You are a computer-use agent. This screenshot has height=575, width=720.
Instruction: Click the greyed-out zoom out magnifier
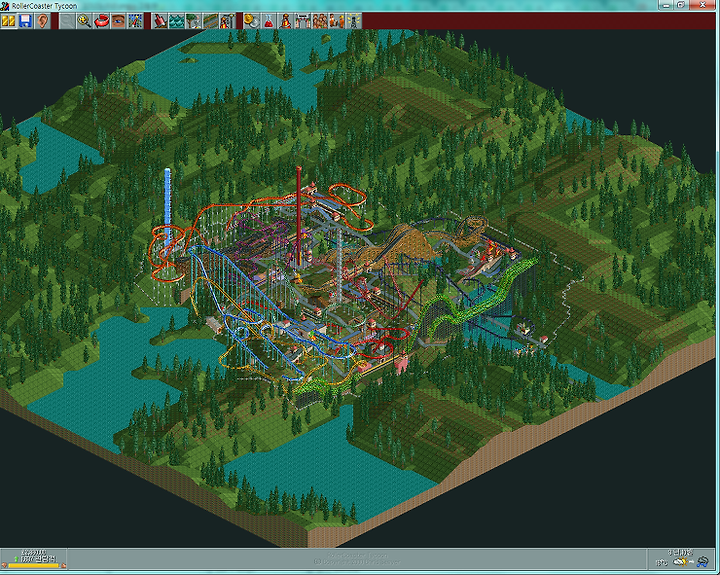pos(67,21)
